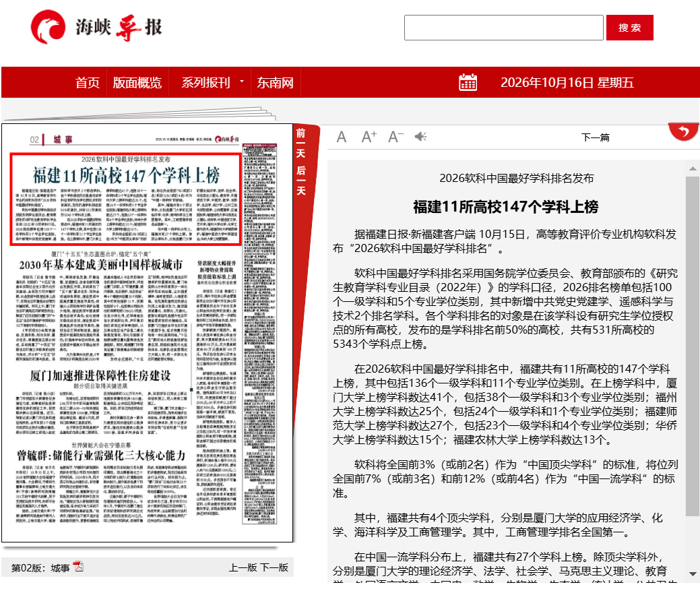Reset font size with default A icon
Screen dimensions: 700x591
point(342,137)
